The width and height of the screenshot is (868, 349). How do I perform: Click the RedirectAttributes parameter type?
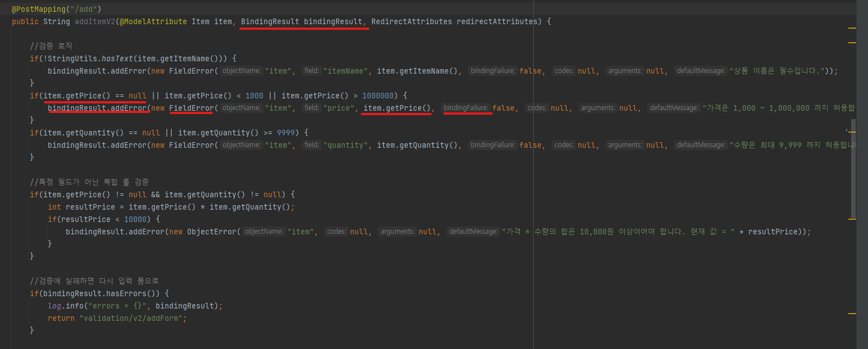tap(412, 22)
